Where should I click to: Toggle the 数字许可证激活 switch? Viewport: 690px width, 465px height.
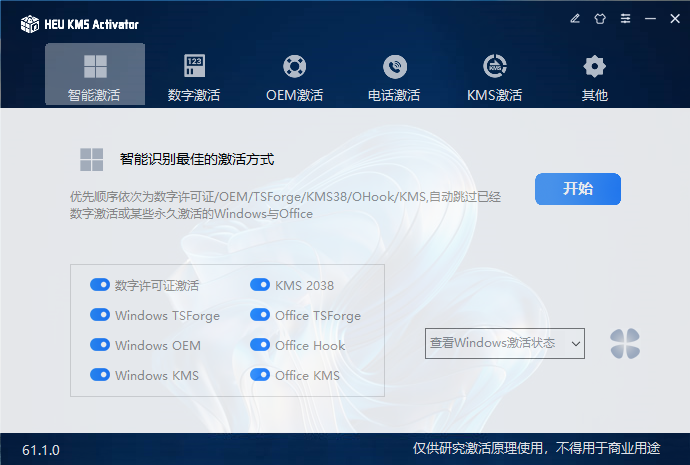tap(100, 285)
